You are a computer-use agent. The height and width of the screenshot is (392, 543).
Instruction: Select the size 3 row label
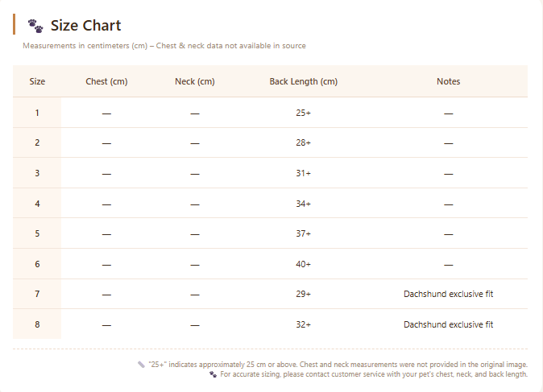(37, 173)
